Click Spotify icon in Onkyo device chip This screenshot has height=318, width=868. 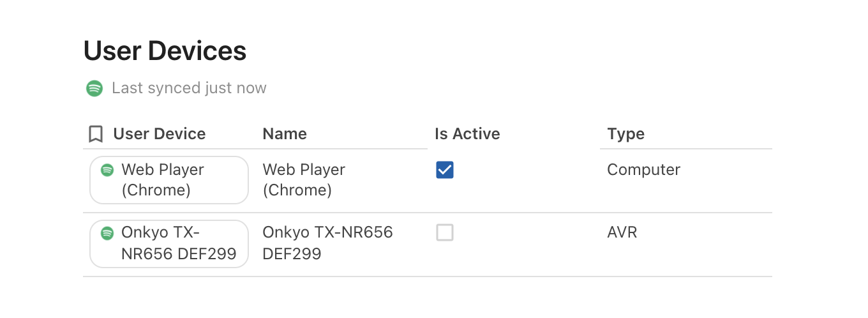(x=107, y=234)
